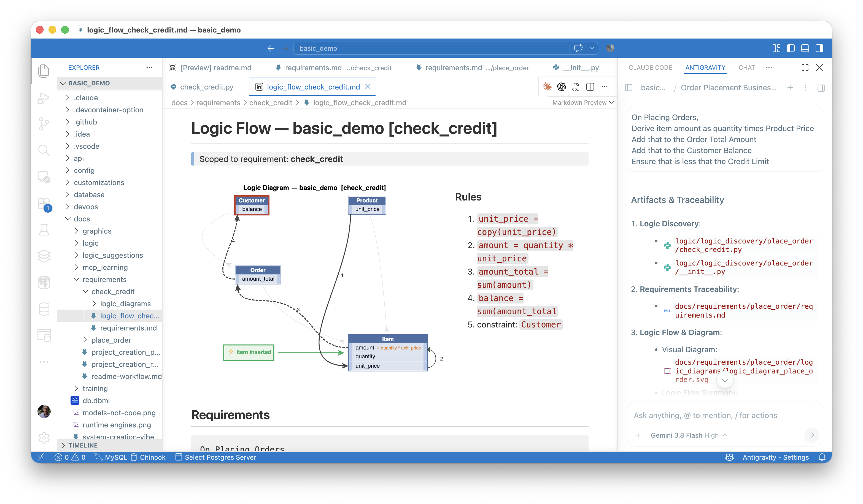Switch to __init__.py tab
The width and height of the screenshot is (863, 504).
point(576,68)
